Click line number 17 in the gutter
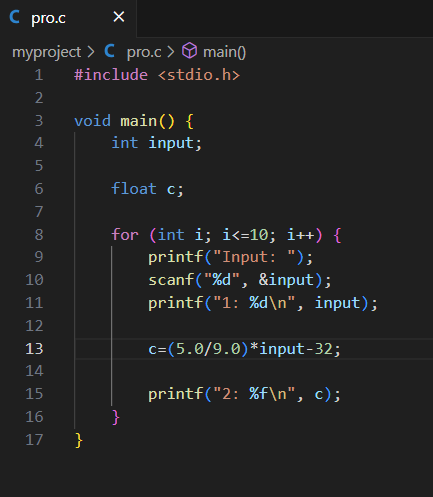This screenshot has height=497, width=433. 34,440
